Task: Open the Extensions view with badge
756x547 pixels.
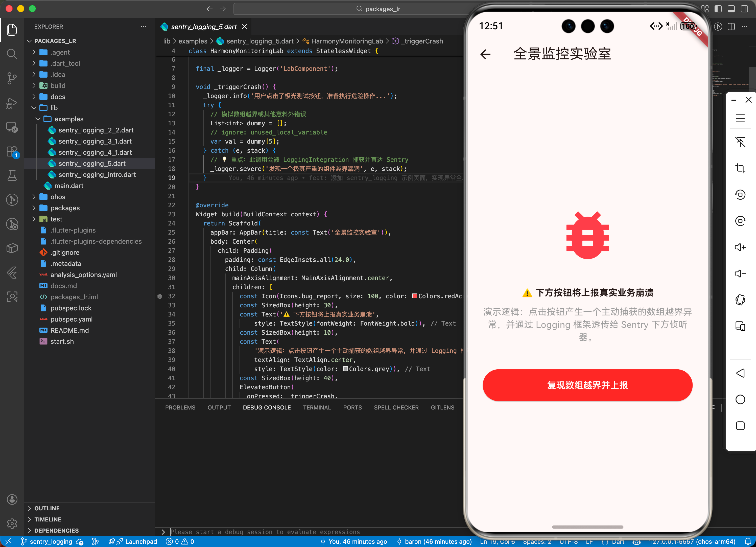Action: tap(12, 151)
